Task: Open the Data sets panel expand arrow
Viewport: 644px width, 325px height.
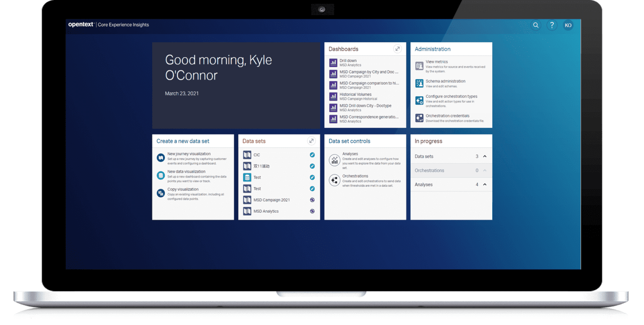Action: (312, 141)
